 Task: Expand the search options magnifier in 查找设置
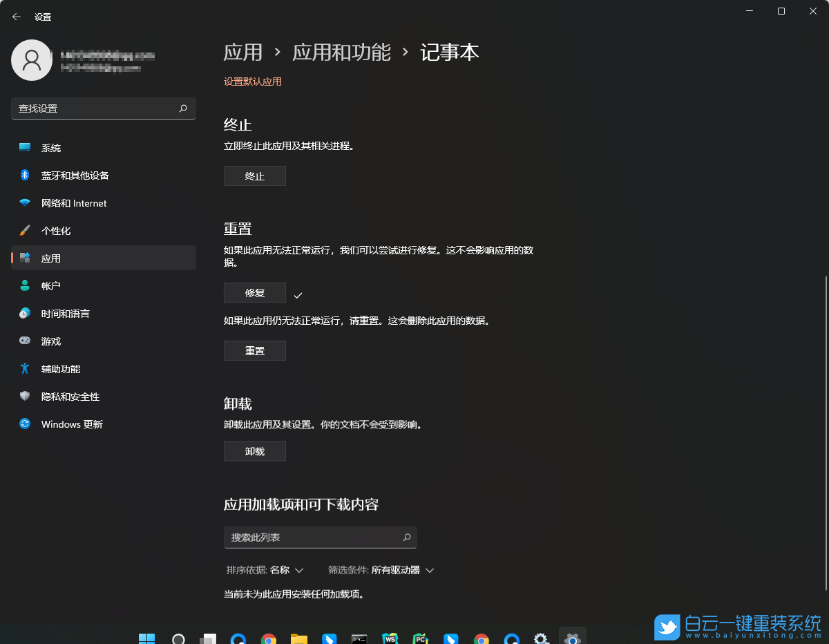(x=183, y=108)
